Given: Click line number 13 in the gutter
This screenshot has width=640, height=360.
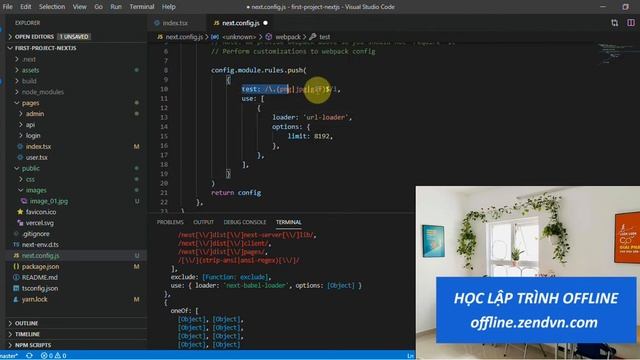Looking at the screenshot, I should point(164,118).
